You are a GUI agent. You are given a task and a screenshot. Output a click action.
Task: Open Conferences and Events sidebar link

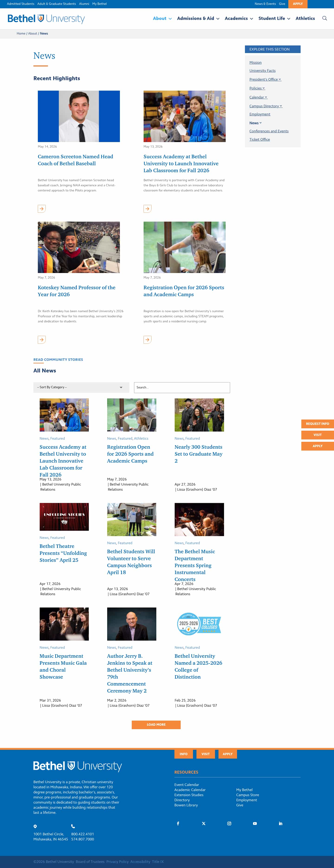point(269,131)
